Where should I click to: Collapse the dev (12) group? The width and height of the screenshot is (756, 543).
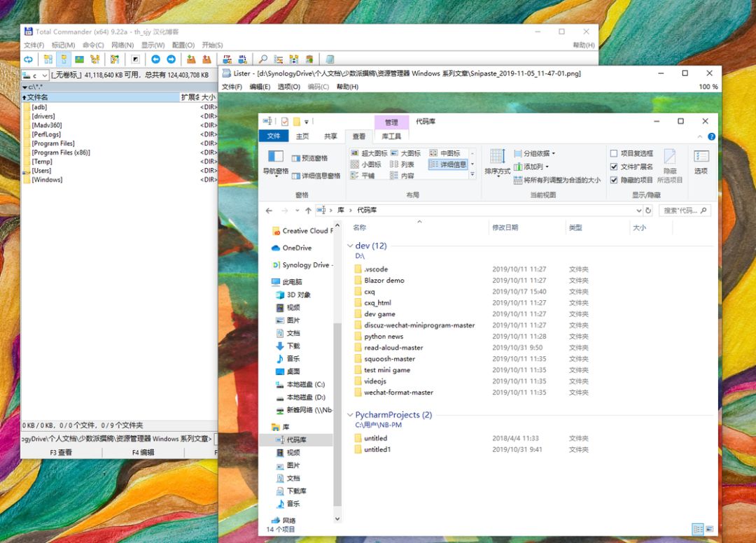[x=351, y=246]
